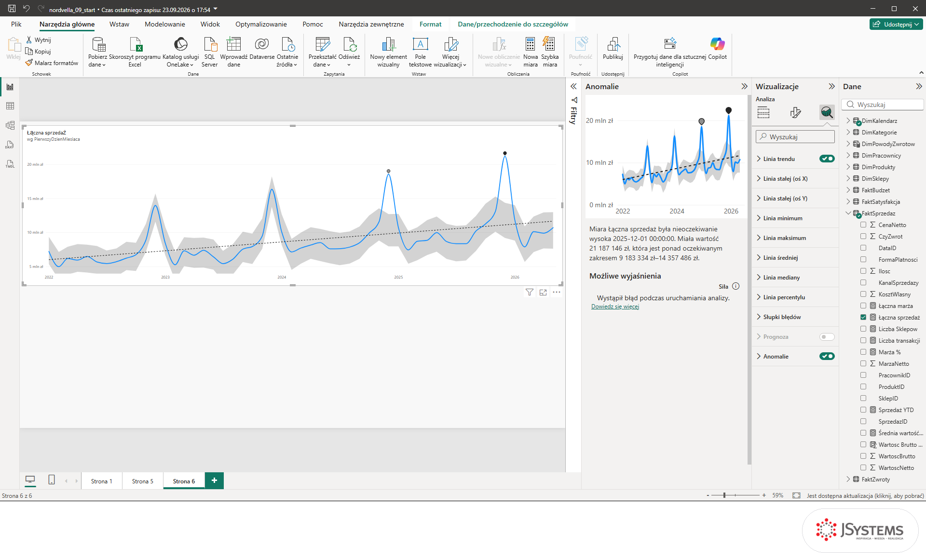Image resolution: width=926 pixels, height=560 pixels.
Task: Toggle Focus mode on the chart
Action: click(543, 292)
